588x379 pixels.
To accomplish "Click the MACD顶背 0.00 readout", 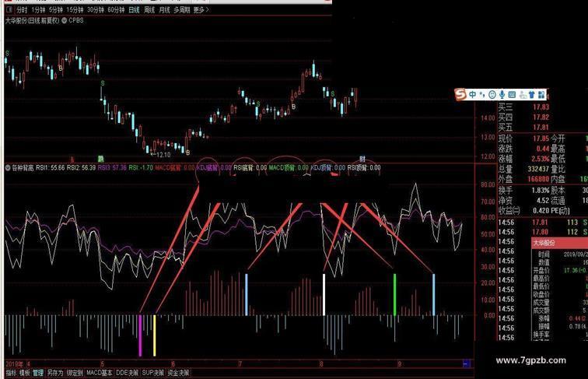I will (x=288, y=168).
